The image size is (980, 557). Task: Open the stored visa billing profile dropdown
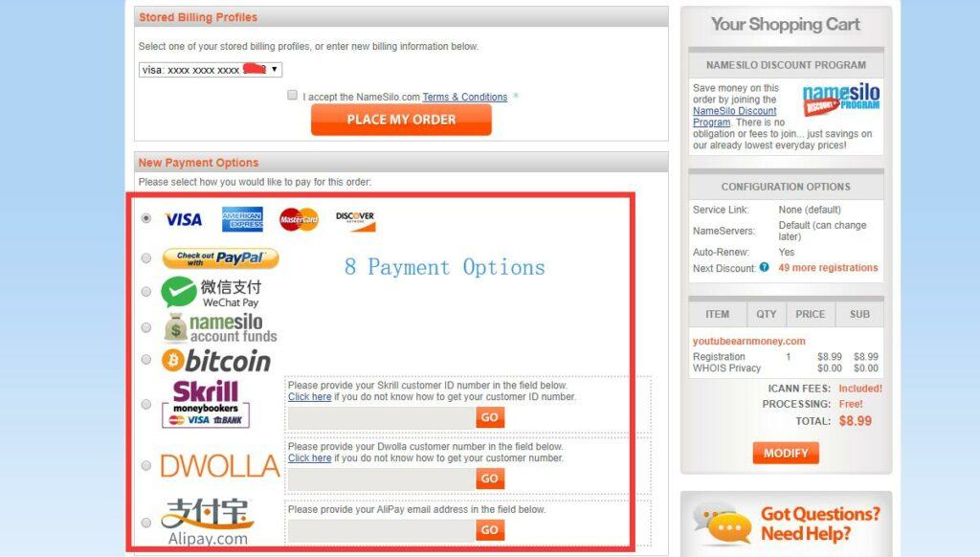click(x=211, y=70)
